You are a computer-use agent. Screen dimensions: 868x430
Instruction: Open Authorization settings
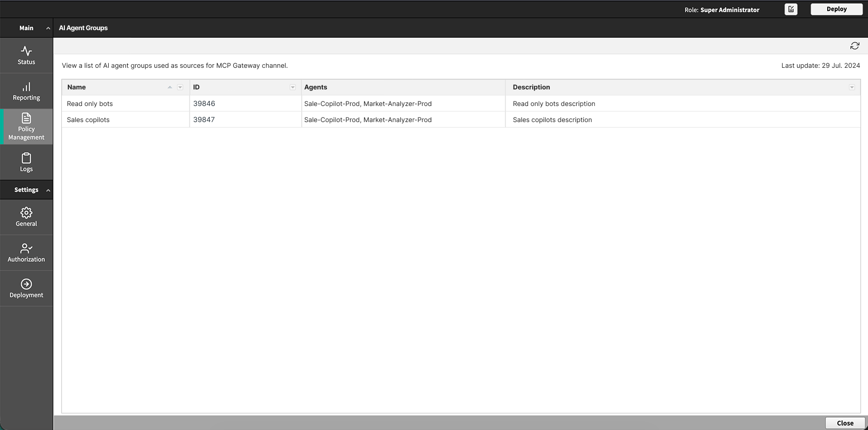pyautogui.click(x=26, y=253)
